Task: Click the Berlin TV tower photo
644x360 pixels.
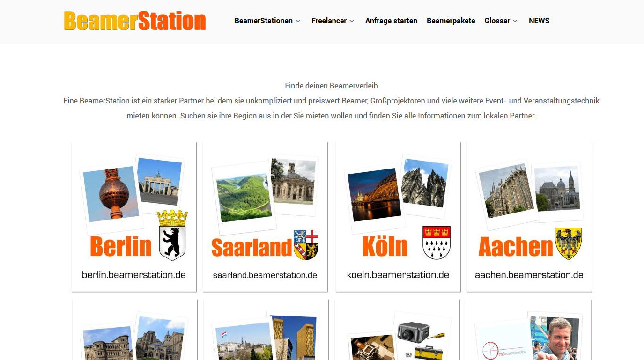Action: (x=111, y=193)
